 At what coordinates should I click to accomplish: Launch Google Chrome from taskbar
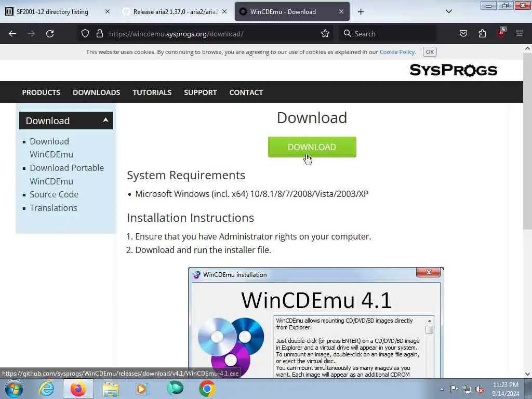pos(207,389)
